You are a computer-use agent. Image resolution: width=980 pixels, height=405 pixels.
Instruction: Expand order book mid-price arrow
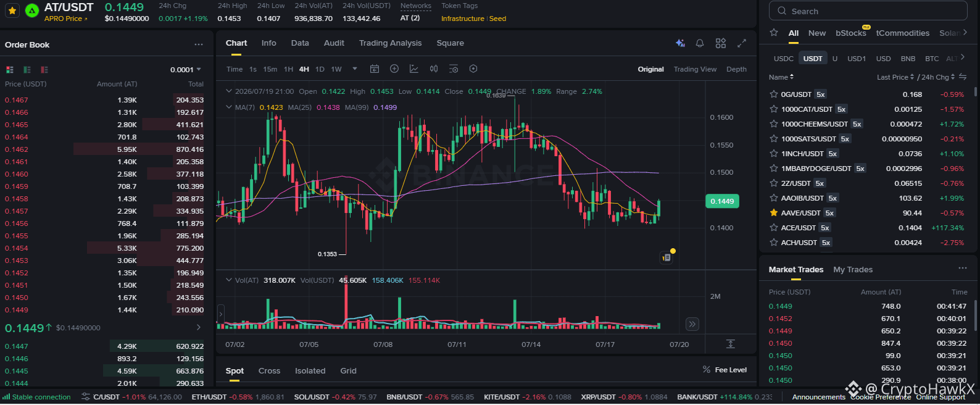[x=198, y=327]
